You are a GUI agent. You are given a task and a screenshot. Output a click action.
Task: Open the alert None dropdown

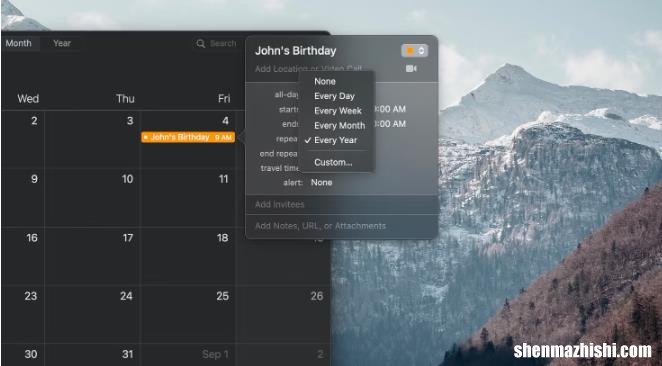click(x=321, y=182)
